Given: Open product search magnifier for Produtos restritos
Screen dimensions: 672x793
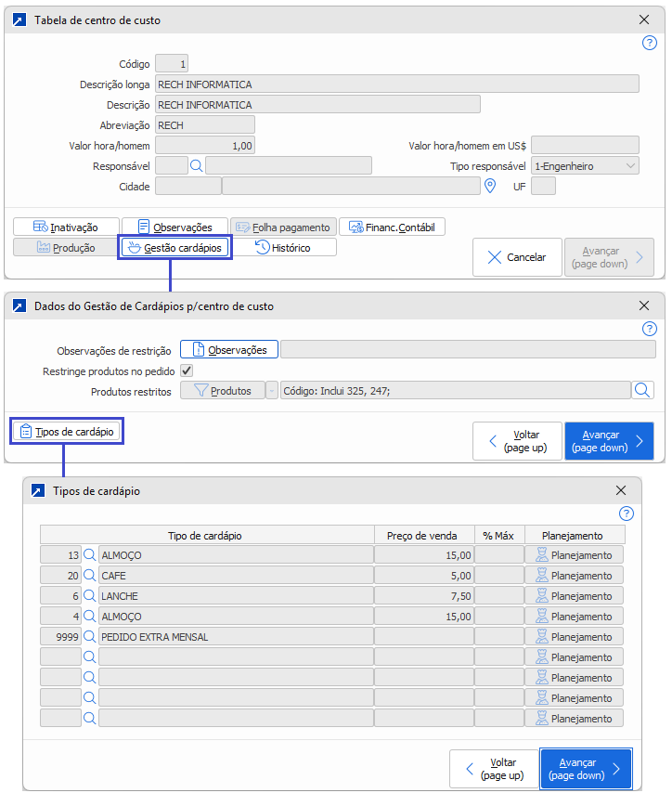Looking at the screenshot, I should pyautogui.click(x=642, y=391).
